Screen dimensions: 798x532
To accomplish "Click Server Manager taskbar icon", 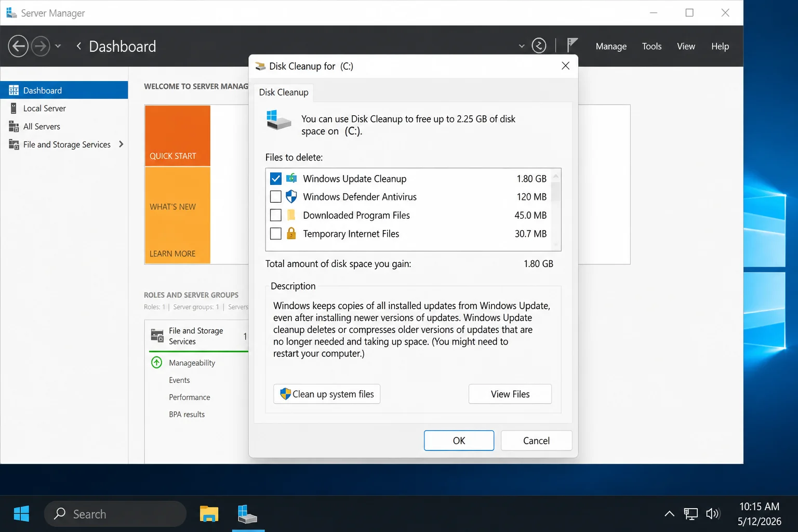I will pos(247,514).
